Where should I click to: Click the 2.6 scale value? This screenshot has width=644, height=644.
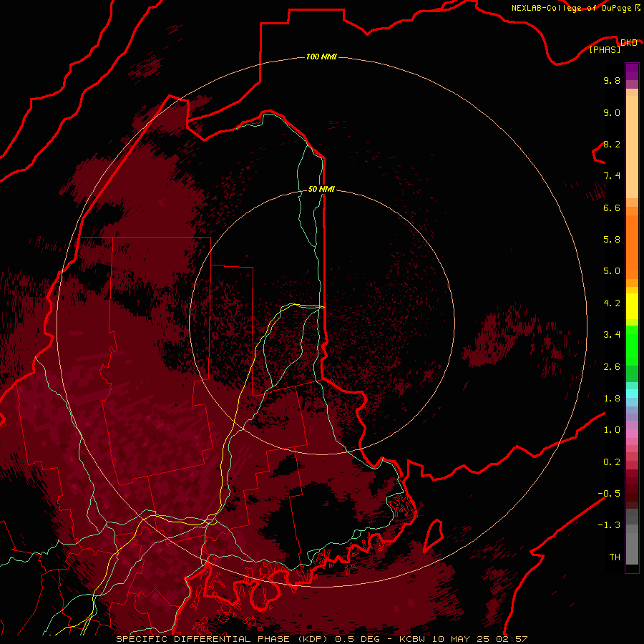[612, 367]
